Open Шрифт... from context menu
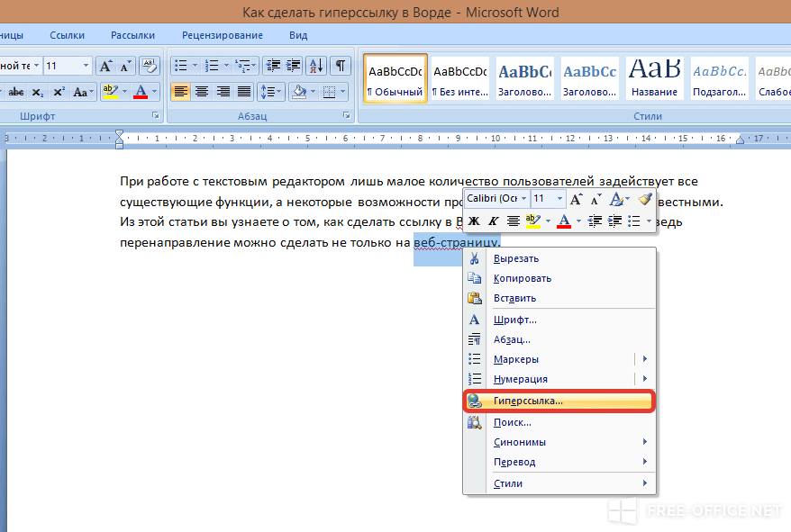This screenshot has width=791, height=532. point(559,320)
